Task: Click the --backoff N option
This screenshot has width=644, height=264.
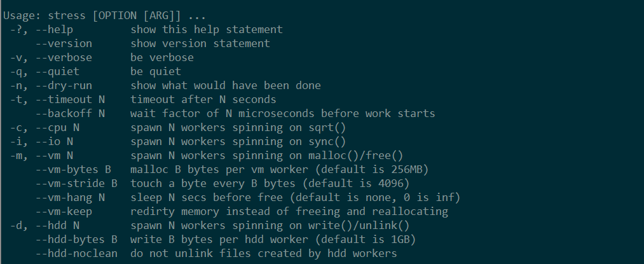Action: click(x=70, y=114)
